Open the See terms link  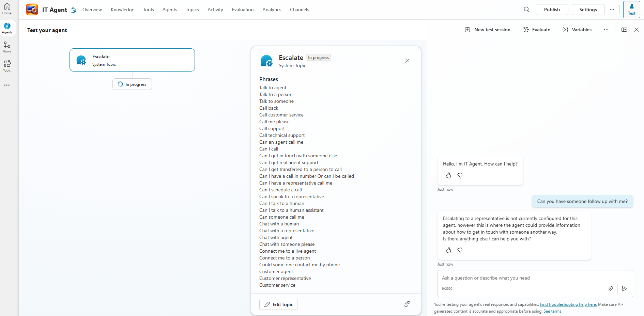[x=552, y=311]
